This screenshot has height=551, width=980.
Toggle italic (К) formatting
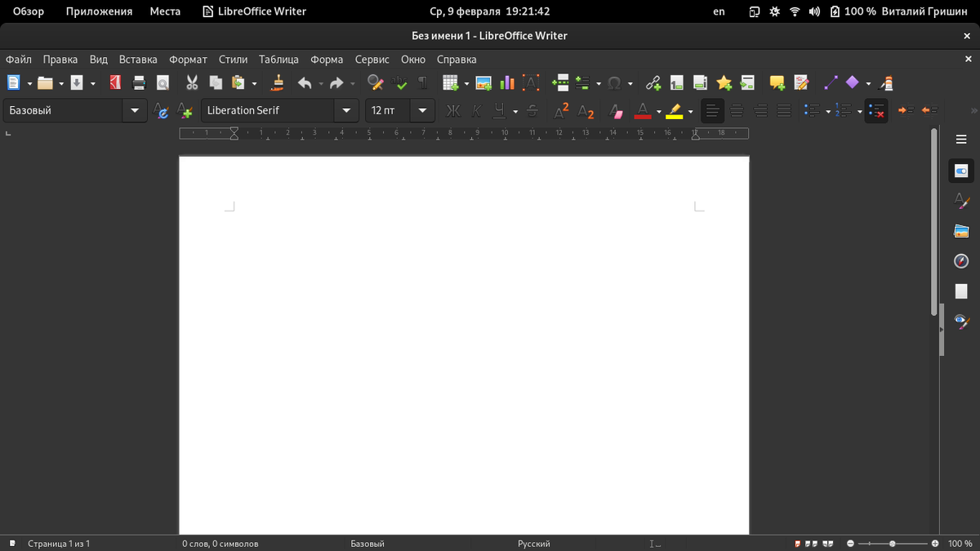tap(477, 110)
